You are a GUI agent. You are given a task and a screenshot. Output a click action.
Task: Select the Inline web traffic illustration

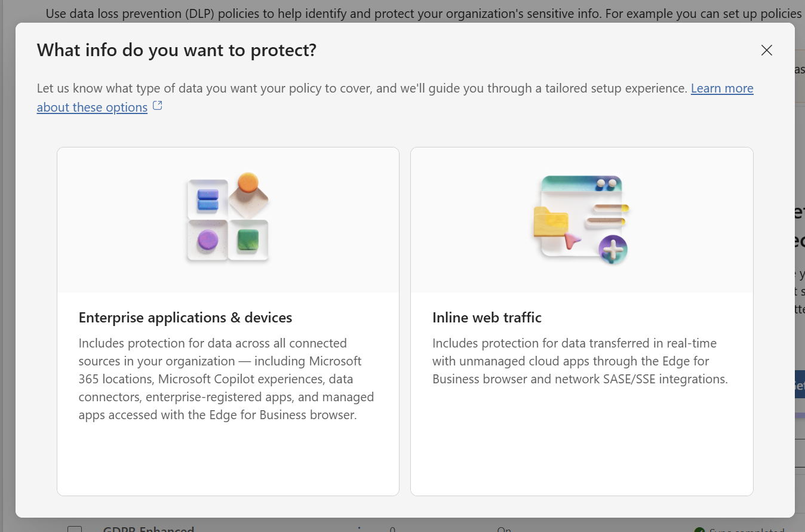(581, 219)
